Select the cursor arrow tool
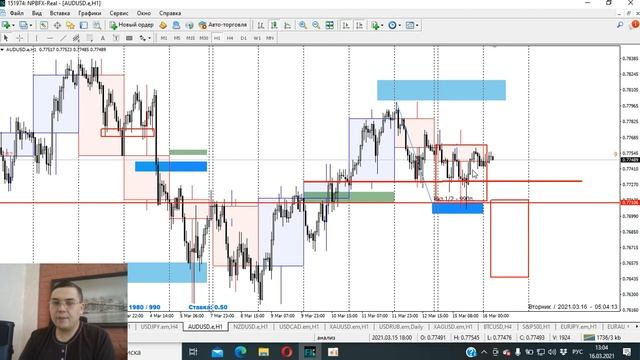Viewport: 640px width, 360px height. point(6,38)
